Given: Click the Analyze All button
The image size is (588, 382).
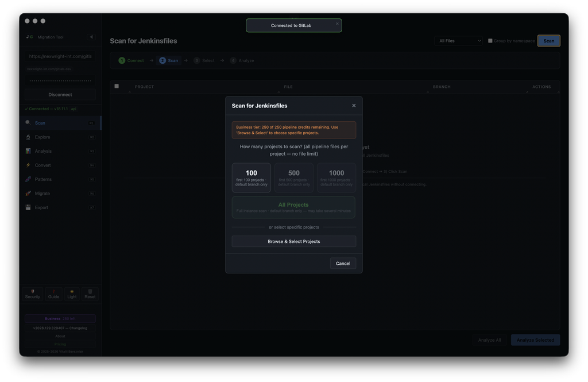Looking at the screenshot, I should [x=489, y=340].
